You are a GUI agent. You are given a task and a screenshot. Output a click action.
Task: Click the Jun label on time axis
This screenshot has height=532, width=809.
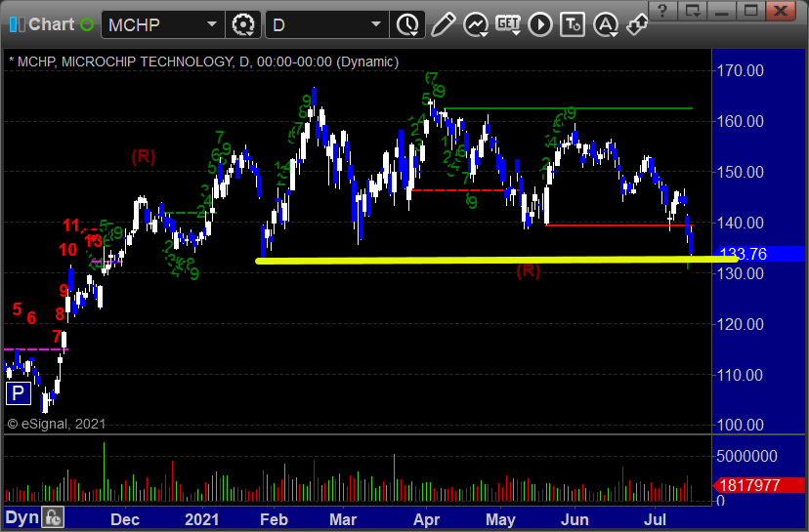575,519
